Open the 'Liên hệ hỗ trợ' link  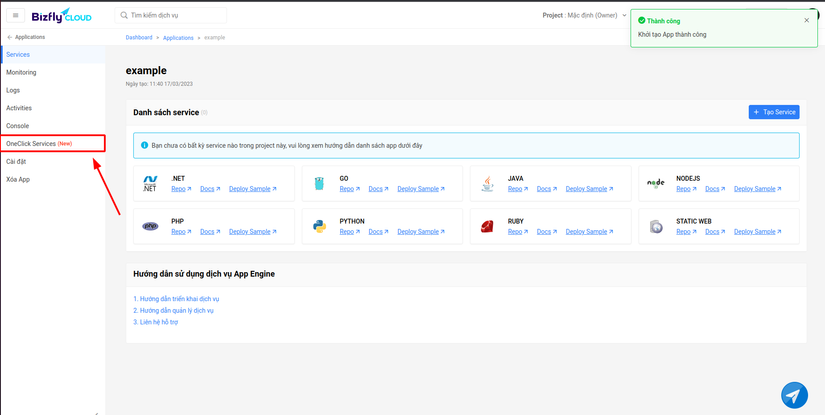coord(156,322)
